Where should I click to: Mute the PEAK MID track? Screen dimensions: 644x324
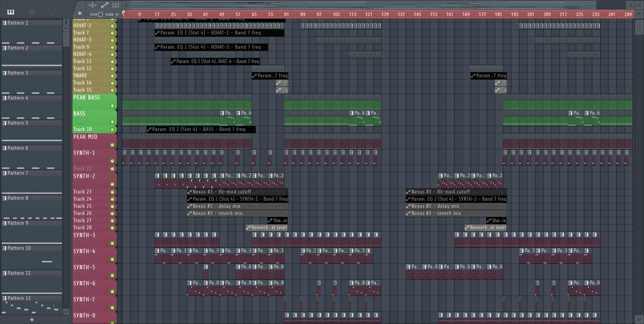point(112,145)
